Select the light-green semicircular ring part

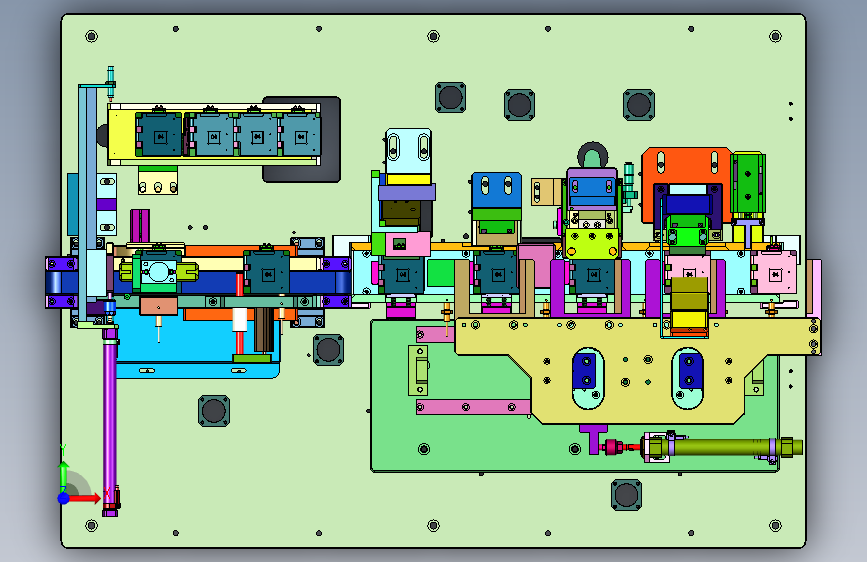click(x=592, y=159)
